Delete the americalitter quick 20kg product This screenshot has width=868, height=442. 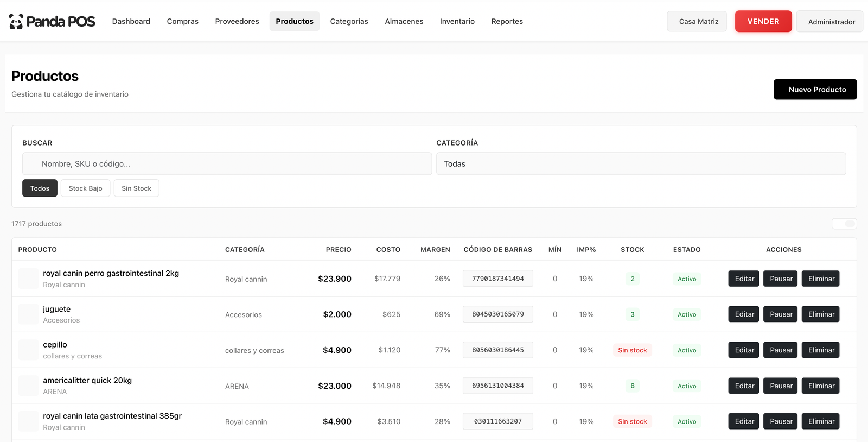click(820, 386)
